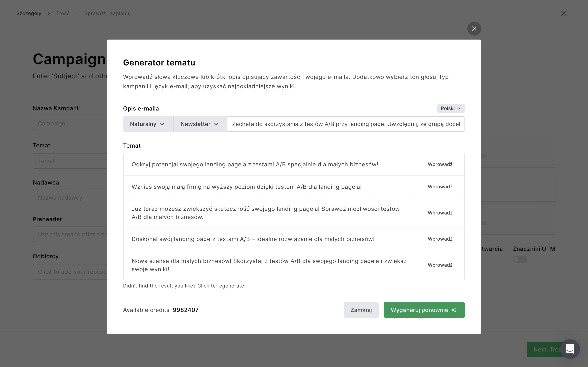
Task: Select the 'Doskonal swój landing page' subject suggestion text
Action: tap(253, 239)
